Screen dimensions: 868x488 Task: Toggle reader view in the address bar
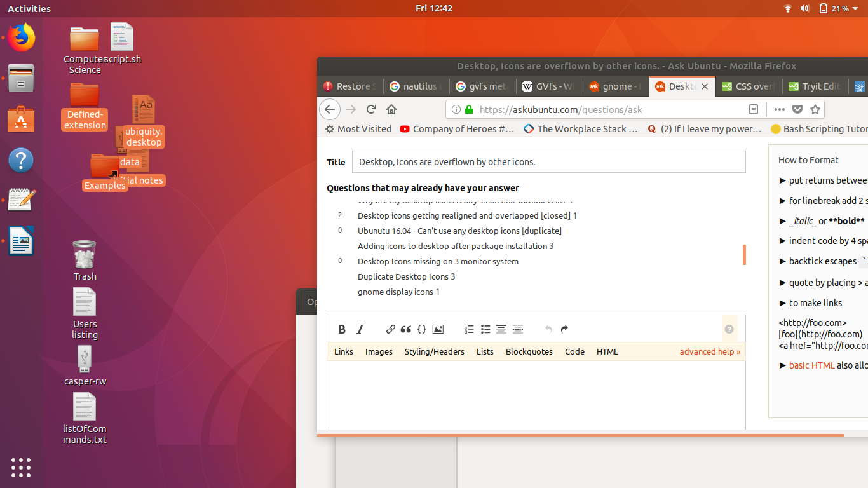pyautogui.click(x=754, y=109)
